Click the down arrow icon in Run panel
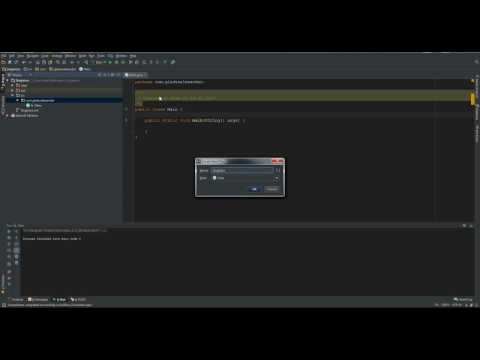Viewport: 480px width, 360px height. pyautogui.click(x=17, y=238)
